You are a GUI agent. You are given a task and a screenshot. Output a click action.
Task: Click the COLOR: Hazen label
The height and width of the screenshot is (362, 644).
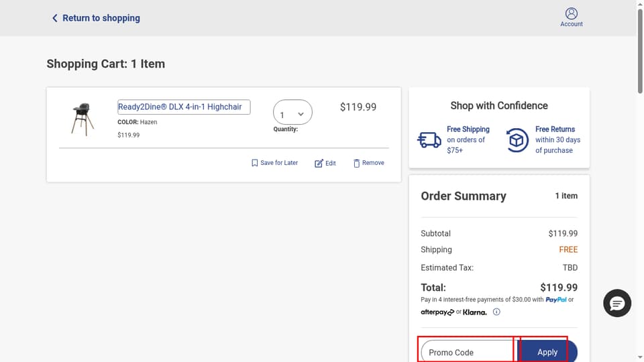click(x=137, y=122)
